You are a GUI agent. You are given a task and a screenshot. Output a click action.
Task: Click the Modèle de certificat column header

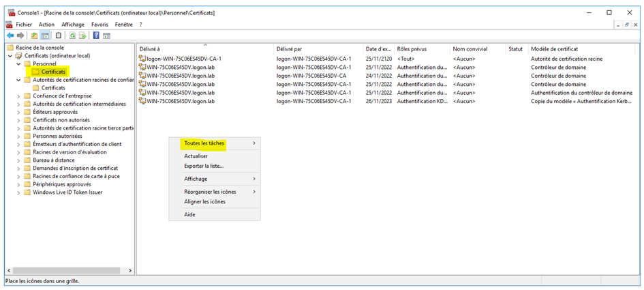click(554, 49)
